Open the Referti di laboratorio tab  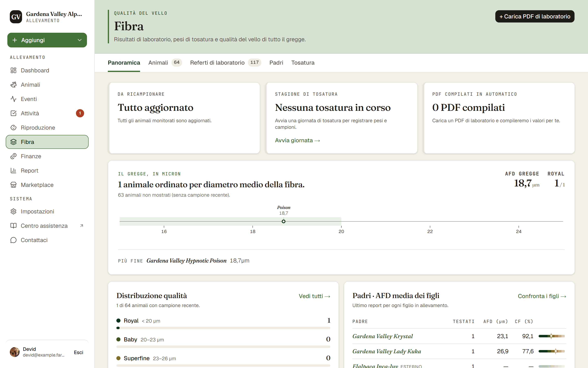click(x=225, y=63)
